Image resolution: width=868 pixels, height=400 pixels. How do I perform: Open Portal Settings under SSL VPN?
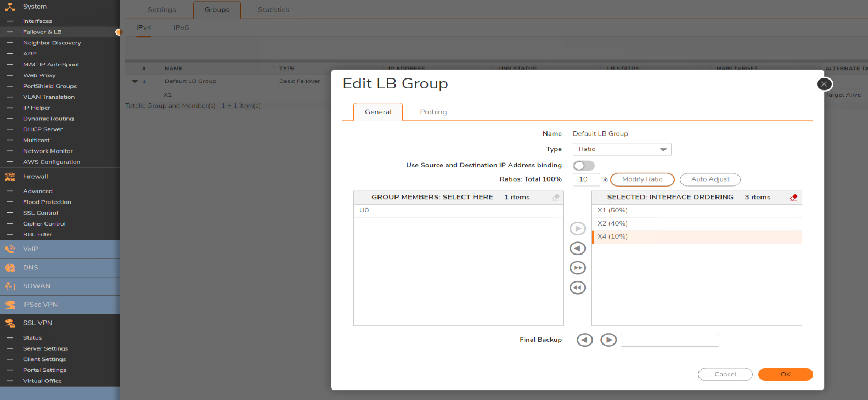45,370
